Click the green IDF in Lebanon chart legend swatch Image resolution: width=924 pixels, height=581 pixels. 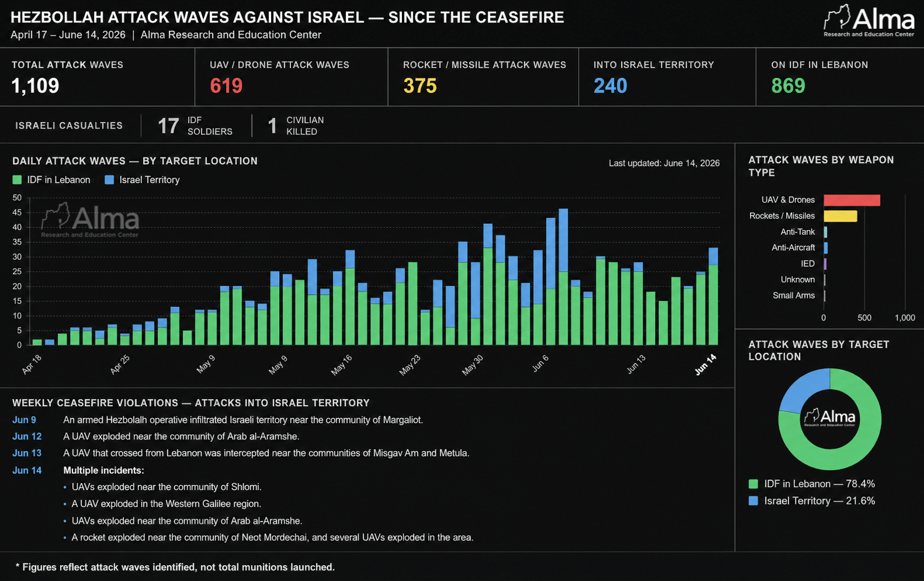pyautogui.click(x=17, y=180)
